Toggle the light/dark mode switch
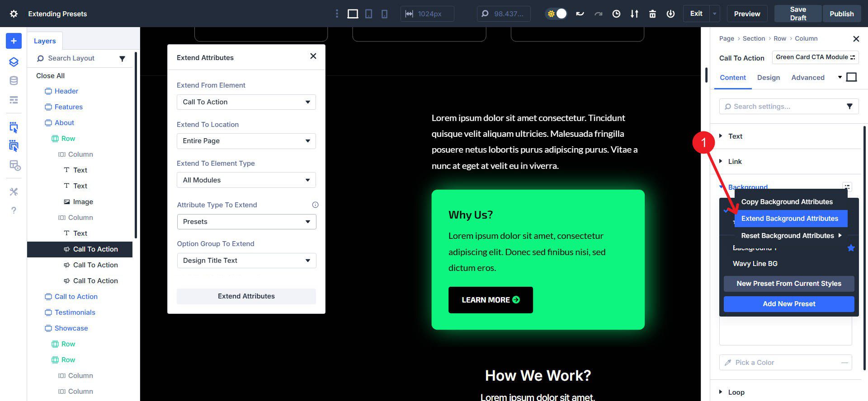868x401 pixels. point(557,14)
